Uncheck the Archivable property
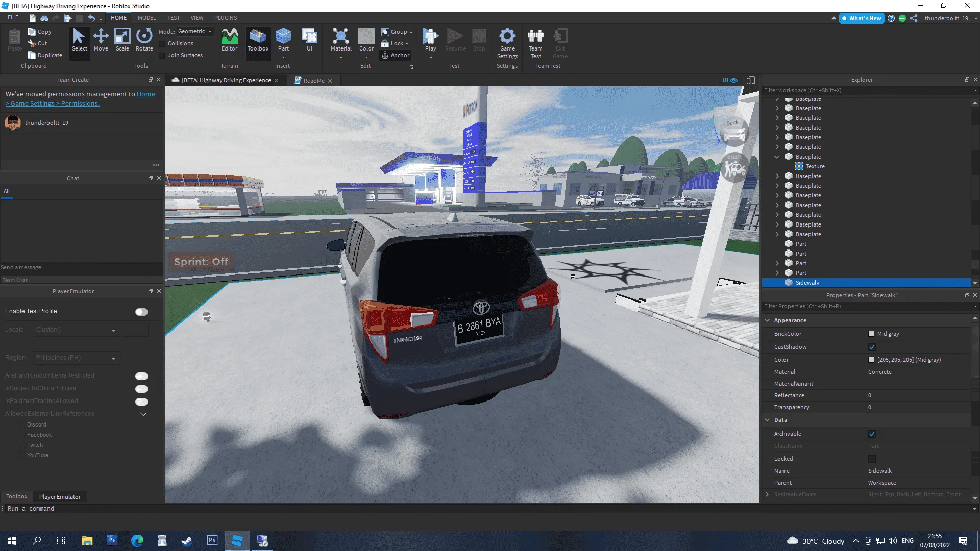 872,434
